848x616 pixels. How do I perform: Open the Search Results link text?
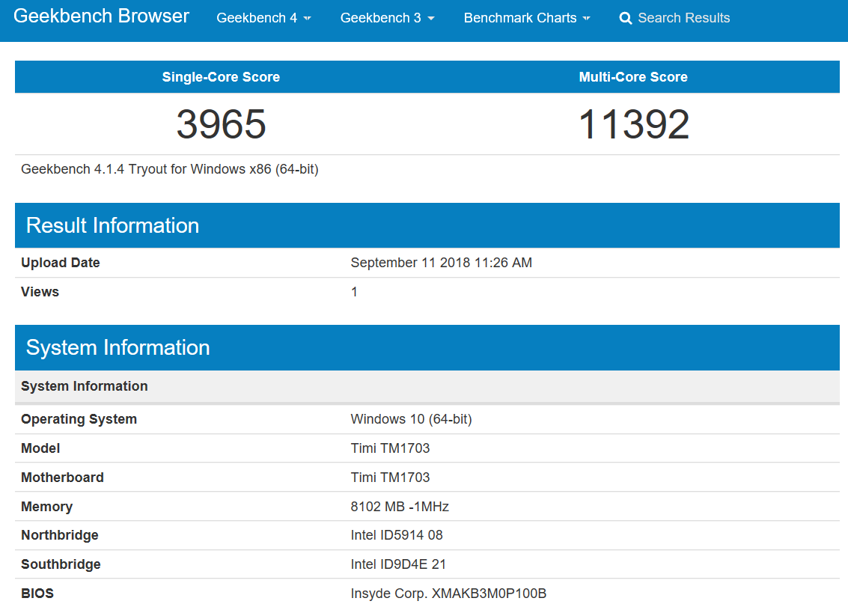click(x=683, y=18)
